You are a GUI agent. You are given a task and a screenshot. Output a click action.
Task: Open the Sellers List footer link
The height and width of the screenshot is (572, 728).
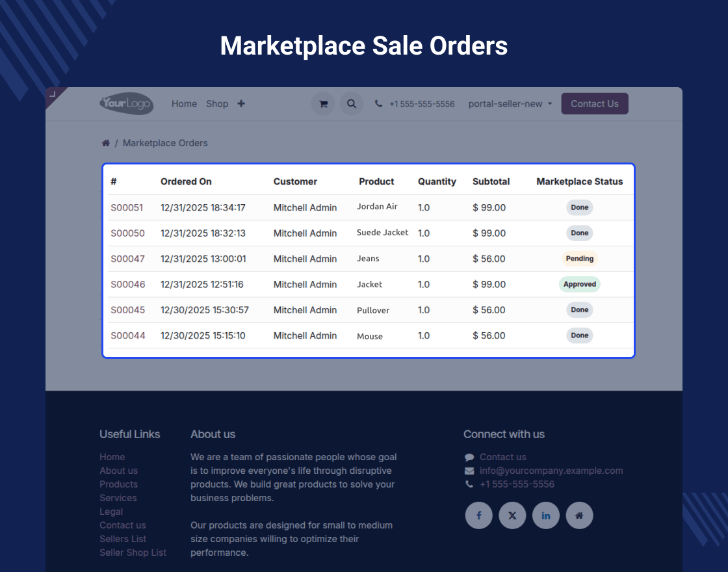(123, 539)
